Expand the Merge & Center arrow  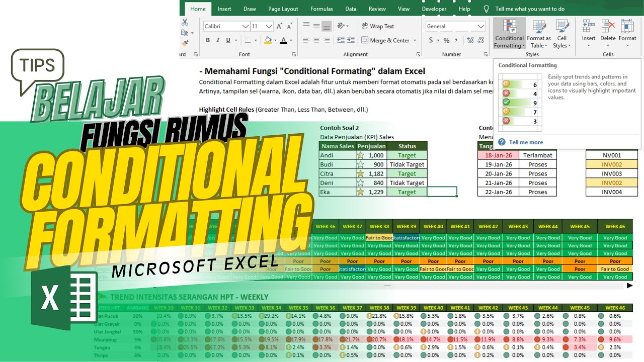click(x=415, y=41)
